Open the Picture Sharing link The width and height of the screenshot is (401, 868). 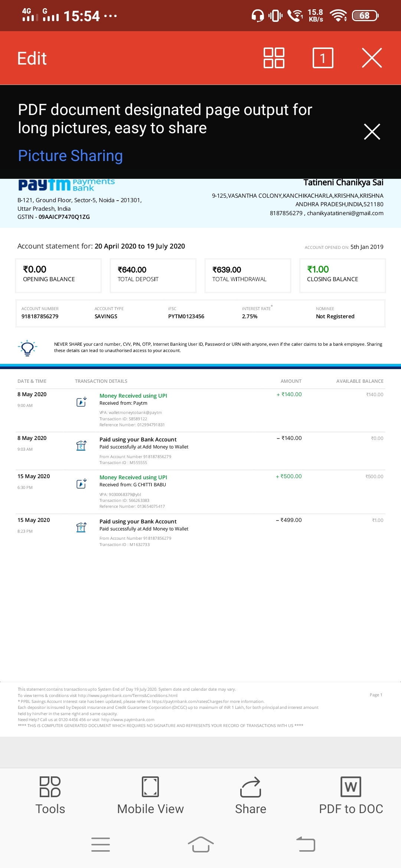point(70,156)
